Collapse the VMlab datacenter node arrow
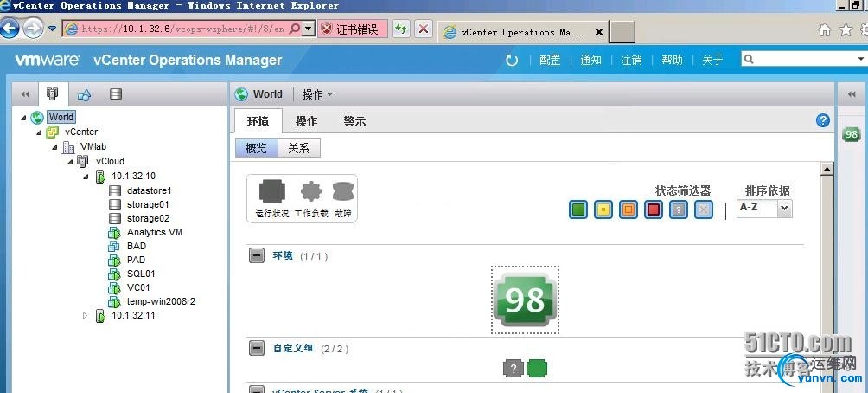The image size is (868, 393). [x=54, y=147]
